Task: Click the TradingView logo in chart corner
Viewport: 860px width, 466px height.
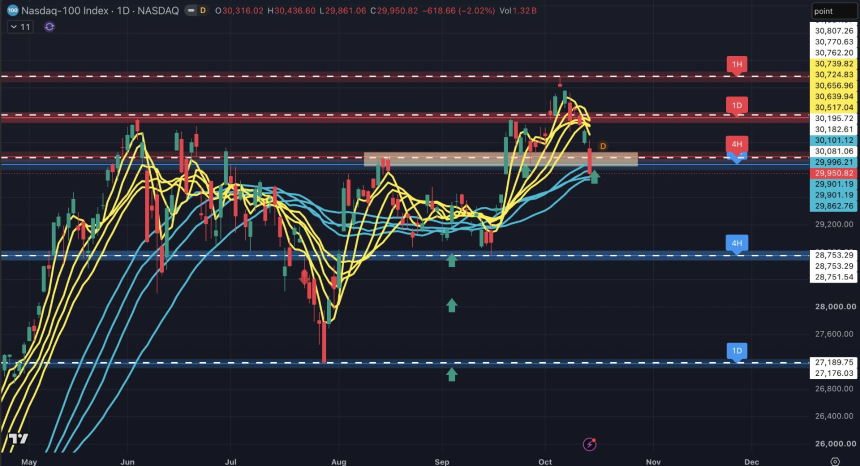Action: pos(18,439)
